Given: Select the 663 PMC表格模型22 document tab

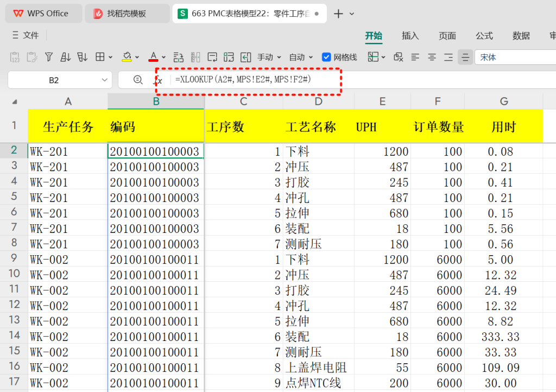Looking at the screenshot, I should (x=250, y=14).
